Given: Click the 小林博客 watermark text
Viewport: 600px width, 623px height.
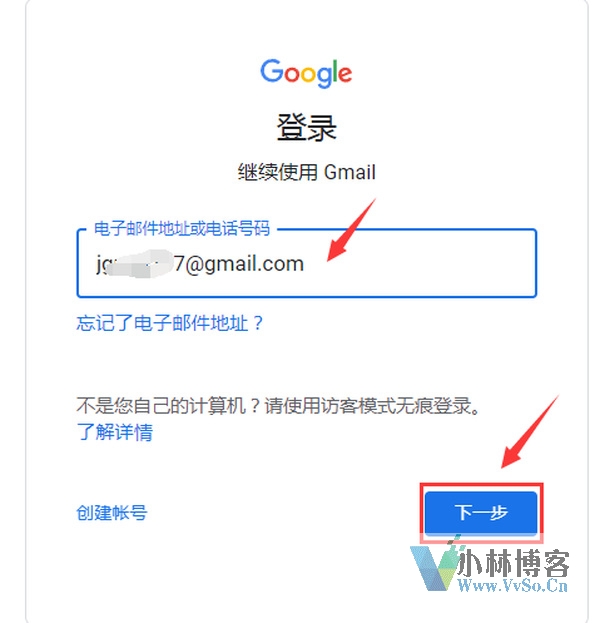Looking at the screenshot, I should pos(513,563).
